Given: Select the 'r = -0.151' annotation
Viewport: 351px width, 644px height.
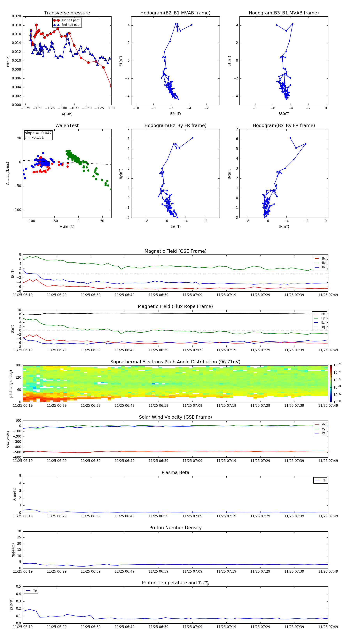Looking at the screenshot, I should [x=35, y=137].
